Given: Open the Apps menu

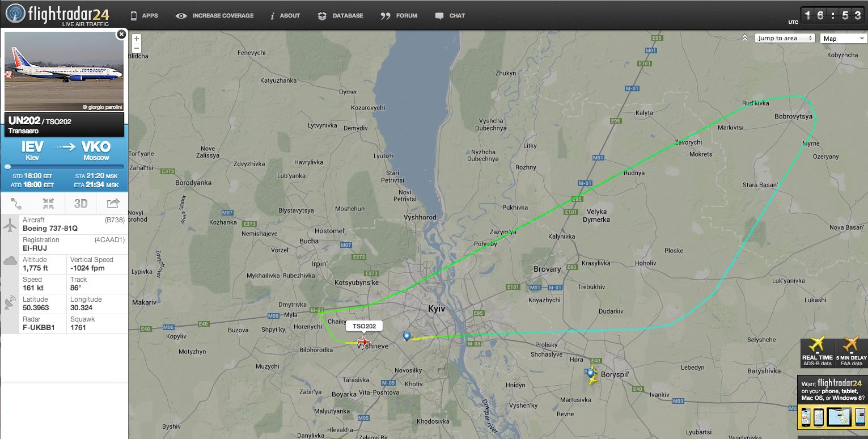Looking at the screenshot, I should pos(144,15).
